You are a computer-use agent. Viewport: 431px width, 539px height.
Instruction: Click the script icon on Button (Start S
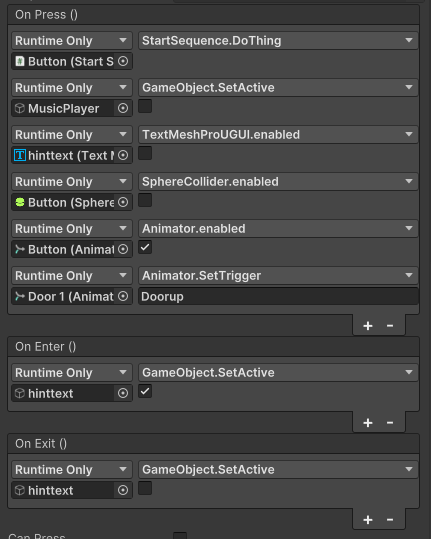coord(20,62)
